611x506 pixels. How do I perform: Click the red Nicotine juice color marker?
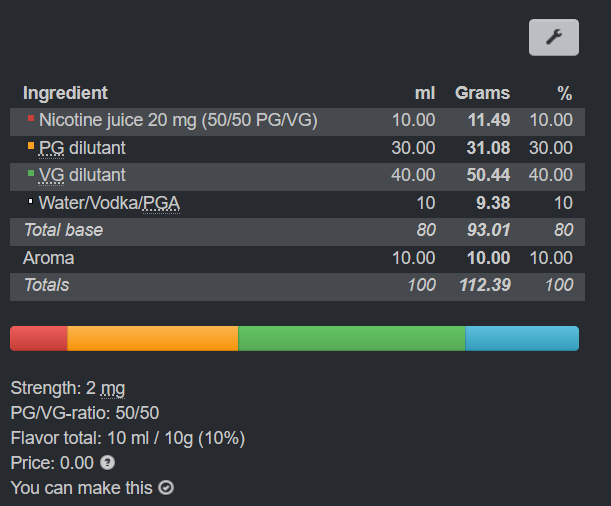point(31,118)
